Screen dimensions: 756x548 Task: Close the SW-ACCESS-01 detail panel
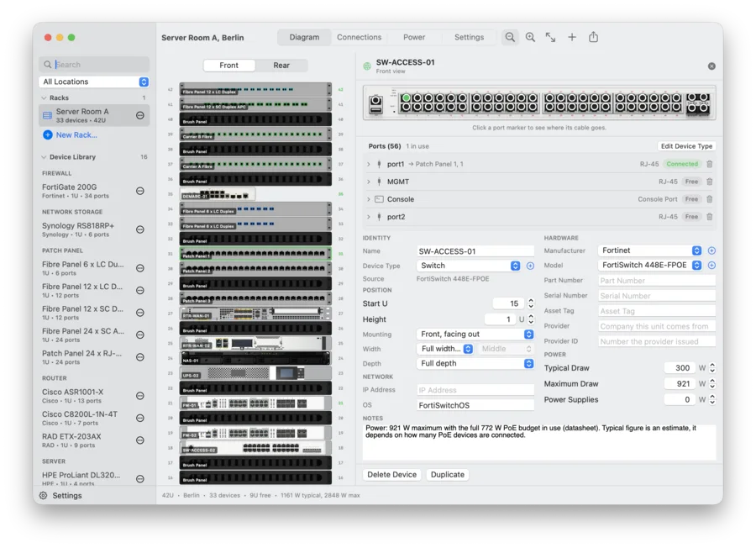tap(711, 66)
